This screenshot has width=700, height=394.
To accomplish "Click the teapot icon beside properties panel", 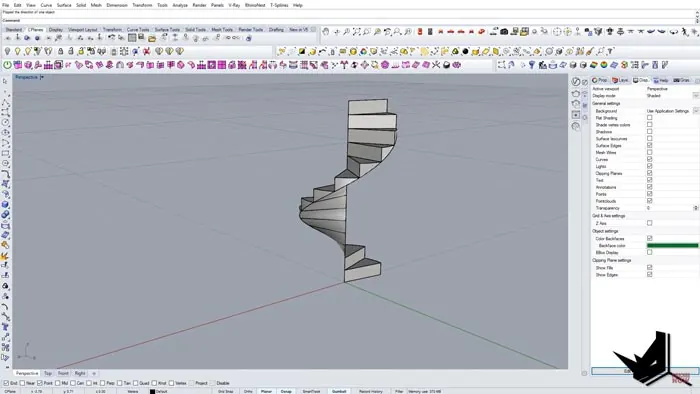I will click(576, 93).
